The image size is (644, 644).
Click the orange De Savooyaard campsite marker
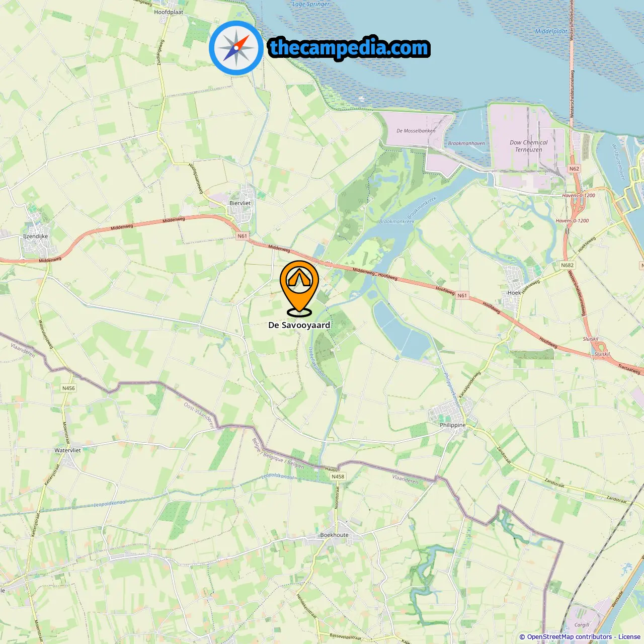pos(299,288)
